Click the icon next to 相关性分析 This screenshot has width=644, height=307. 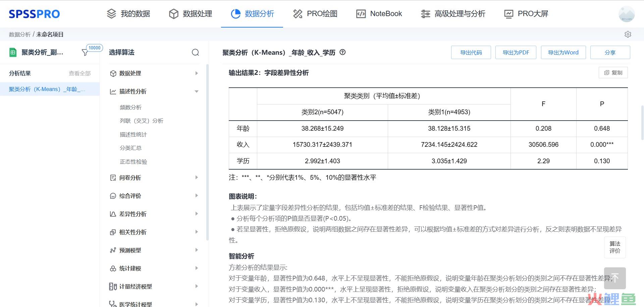[113, 232]
